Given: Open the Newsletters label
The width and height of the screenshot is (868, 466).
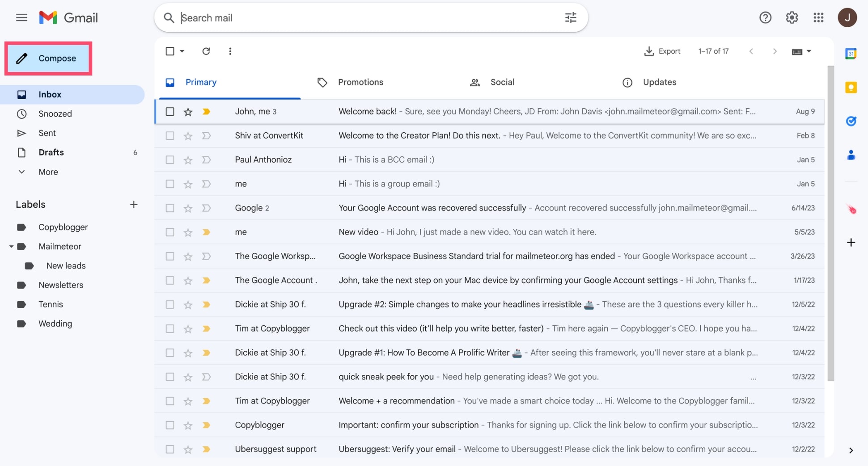Looking at the screenshot, I should tap(61, 285).
